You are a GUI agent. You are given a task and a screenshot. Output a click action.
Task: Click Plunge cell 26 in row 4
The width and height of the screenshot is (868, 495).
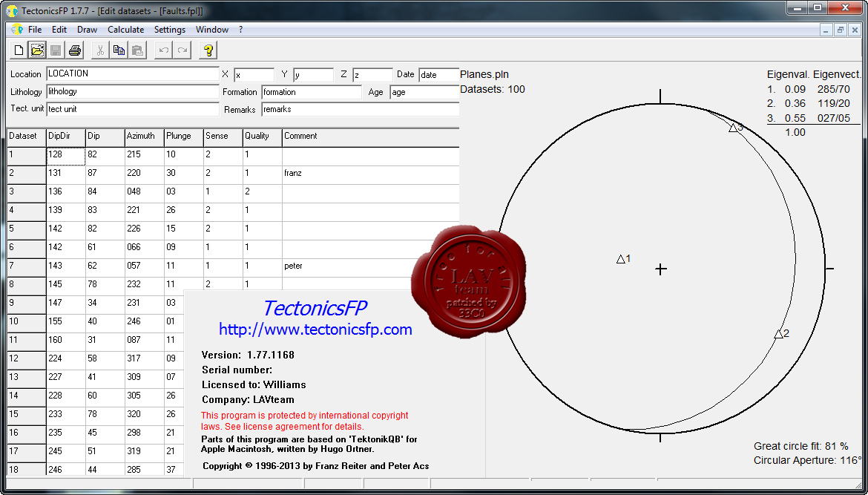point(184,211)
